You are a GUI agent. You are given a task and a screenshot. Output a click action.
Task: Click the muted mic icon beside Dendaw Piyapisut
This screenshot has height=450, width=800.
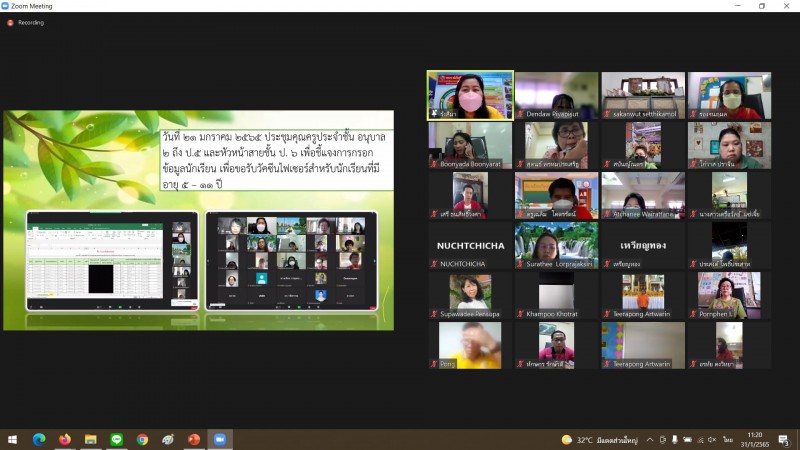click(x=520, y=114)
